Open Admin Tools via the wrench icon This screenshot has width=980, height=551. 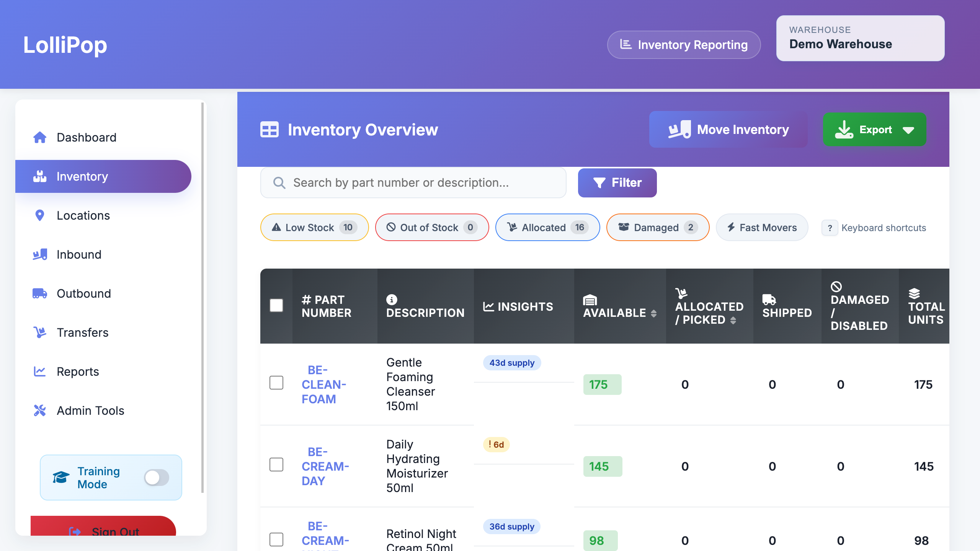click(90, 411)
